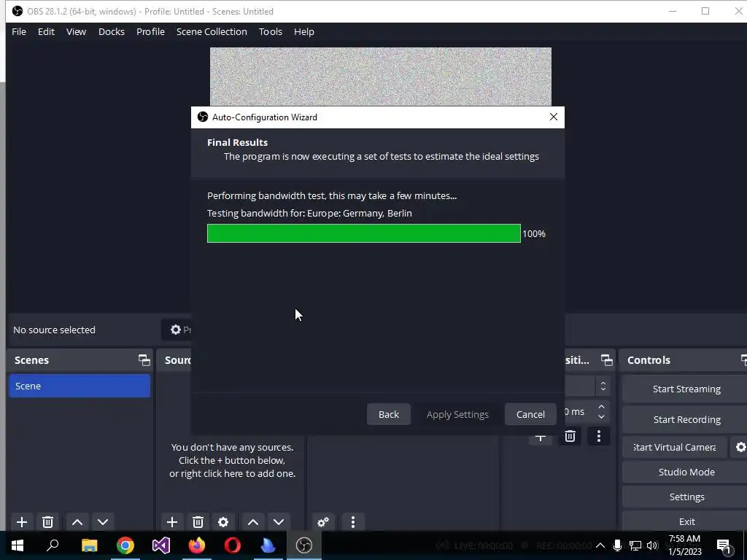
Task: Add a transition with the transitions plus icon
Action: click(541, 437)
